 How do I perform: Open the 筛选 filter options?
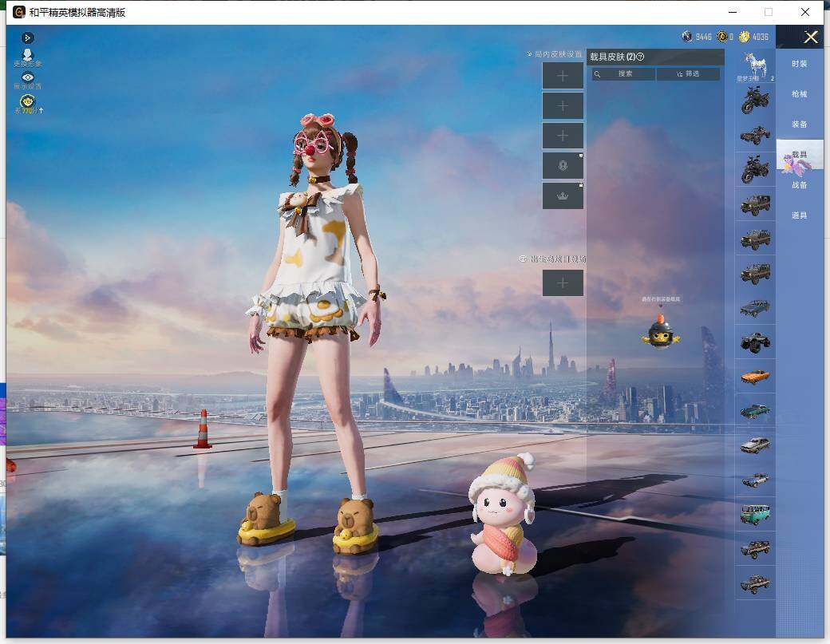(688, 74)
